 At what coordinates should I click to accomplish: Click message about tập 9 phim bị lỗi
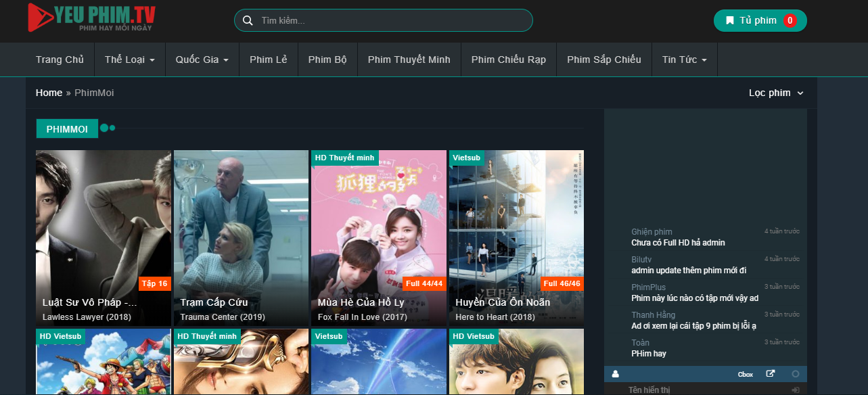point(693,326)
